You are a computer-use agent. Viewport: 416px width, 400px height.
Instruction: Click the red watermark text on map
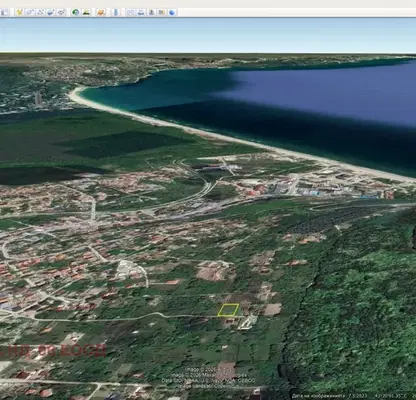click(53, 351)
